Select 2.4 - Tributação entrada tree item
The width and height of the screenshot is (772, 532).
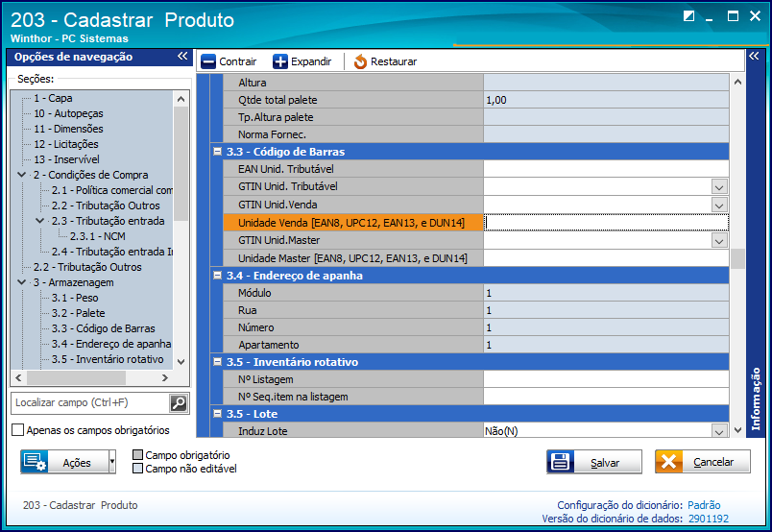click(x=112, y=252)
